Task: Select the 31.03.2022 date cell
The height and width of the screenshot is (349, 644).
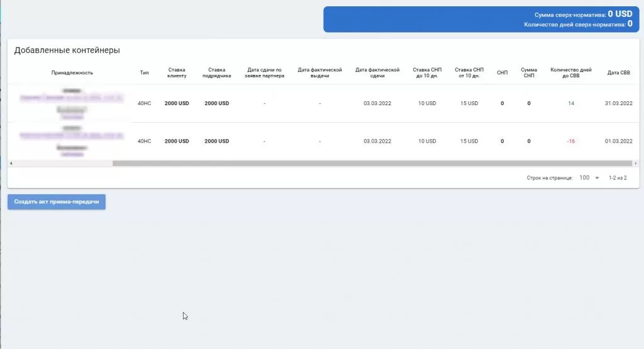Action: [x=618, y=103]
